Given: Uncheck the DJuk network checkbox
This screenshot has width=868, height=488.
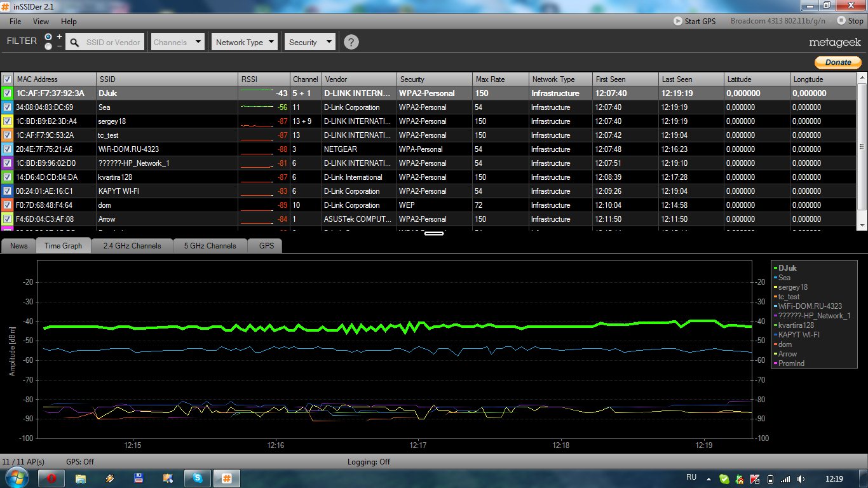Looking at the screenshot, I should (7, 93).
